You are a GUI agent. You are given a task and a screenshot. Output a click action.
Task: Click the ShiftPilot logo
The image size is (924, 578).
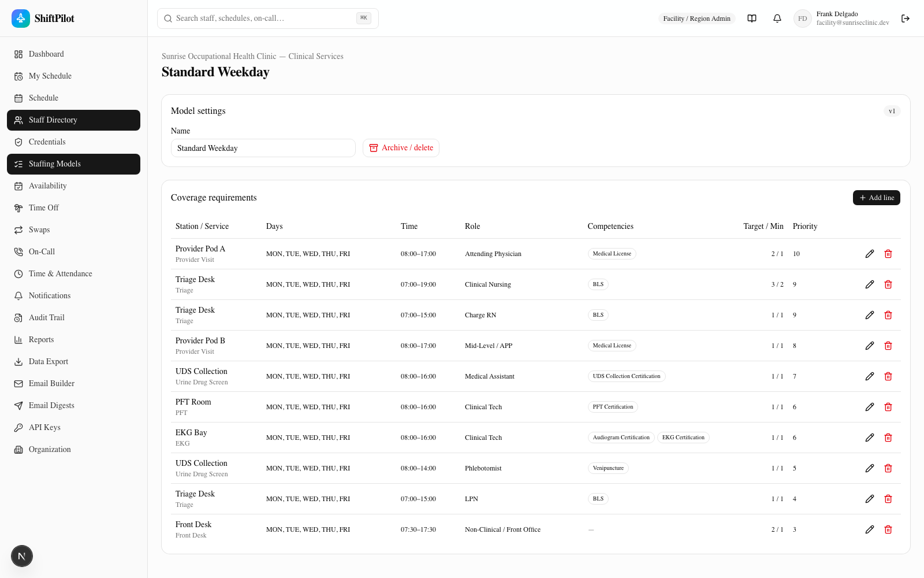tap(43, 18)
